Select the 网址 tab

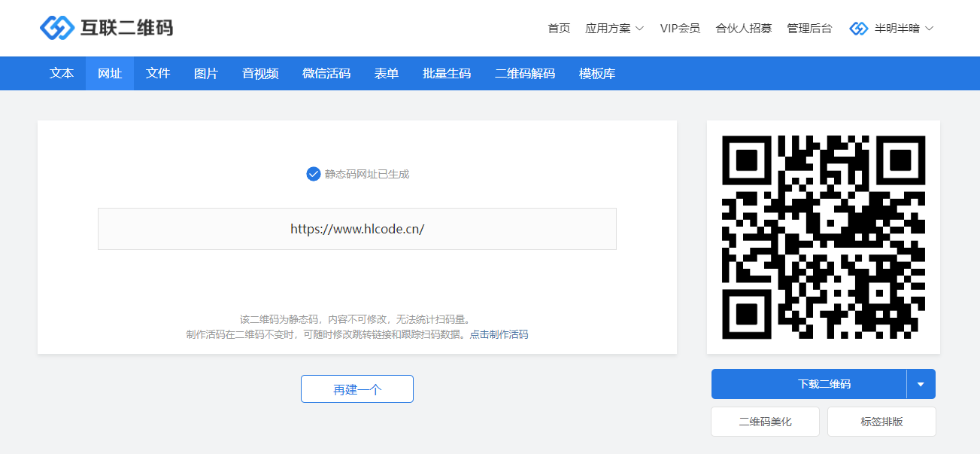[110, 74]
